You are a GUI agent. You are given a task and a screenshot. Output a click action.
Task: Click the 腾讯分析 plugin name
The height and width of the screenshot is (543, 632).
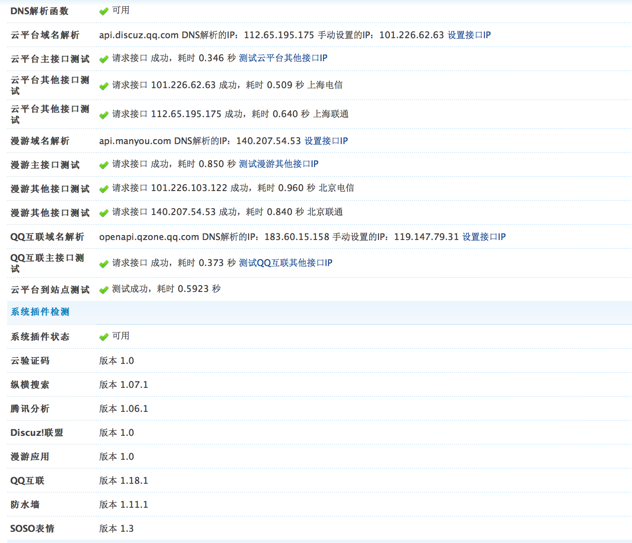[30, 409]
